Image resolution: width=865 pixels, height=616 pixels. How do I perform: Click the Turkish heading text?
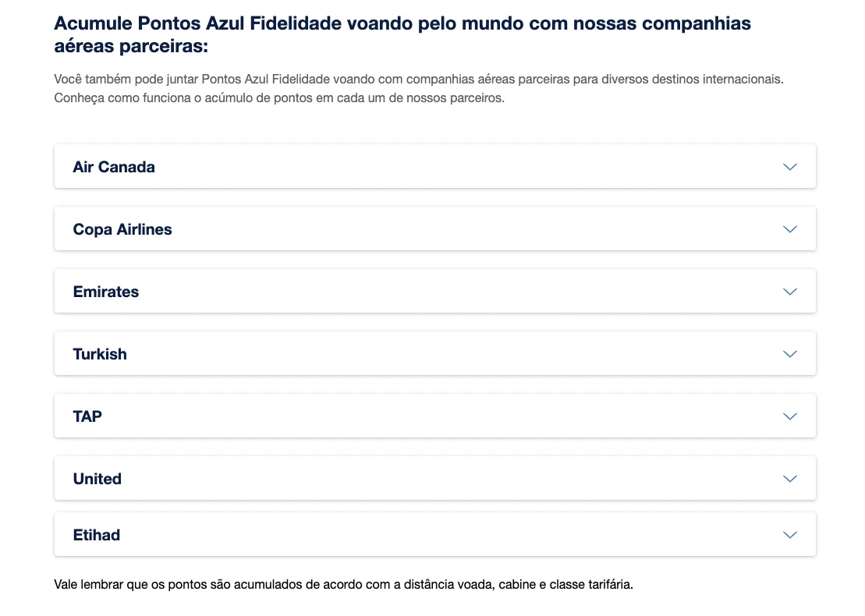(x=100, y=353)
